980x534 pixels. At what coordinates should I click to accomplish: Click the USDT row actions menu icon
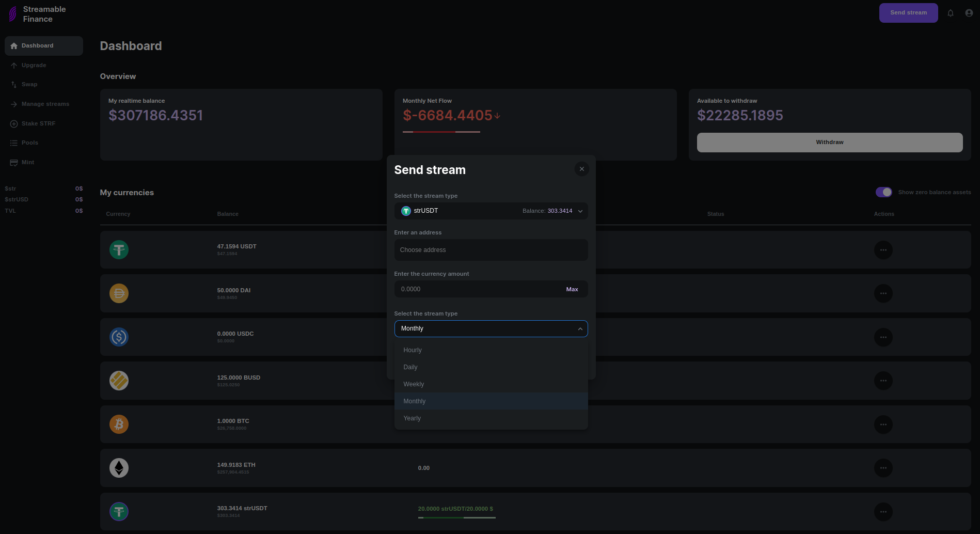883,250
